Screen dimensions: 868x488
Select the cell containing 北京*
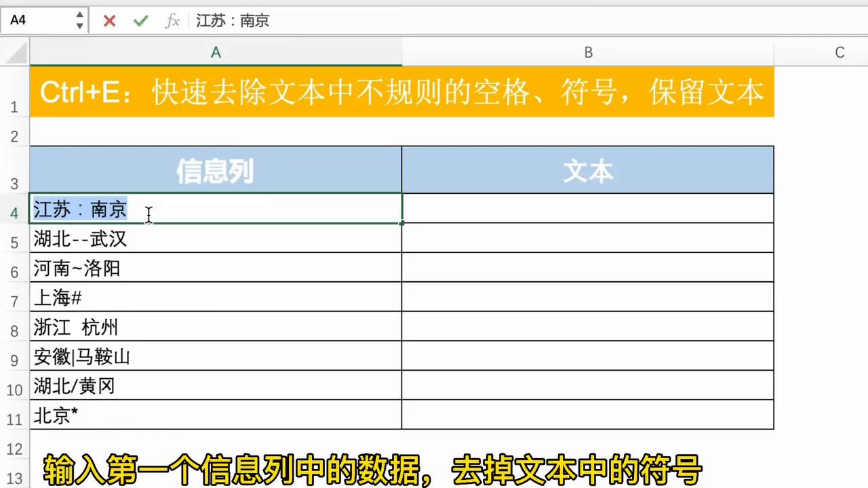pos(216,416)
